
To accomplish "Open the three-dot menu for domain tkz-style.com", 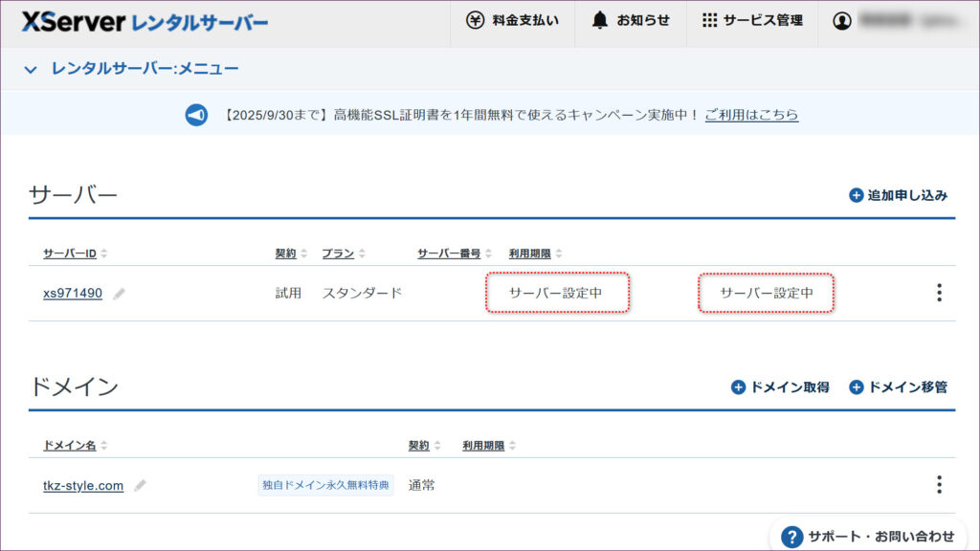I will tap(939, 485).
